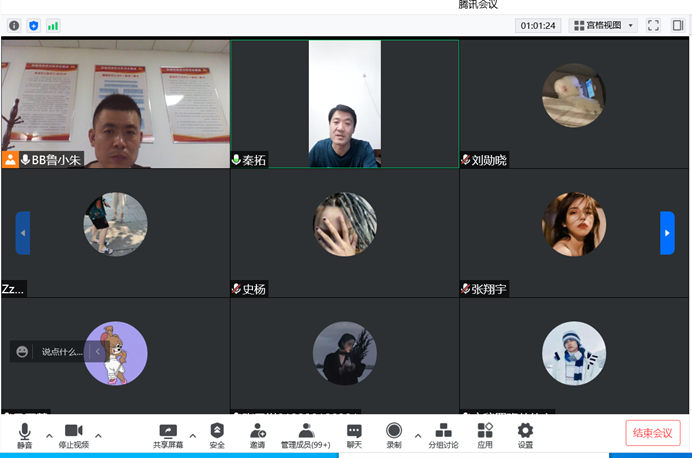Stop camera using 停止视频 button

click(x=73, y=433)
